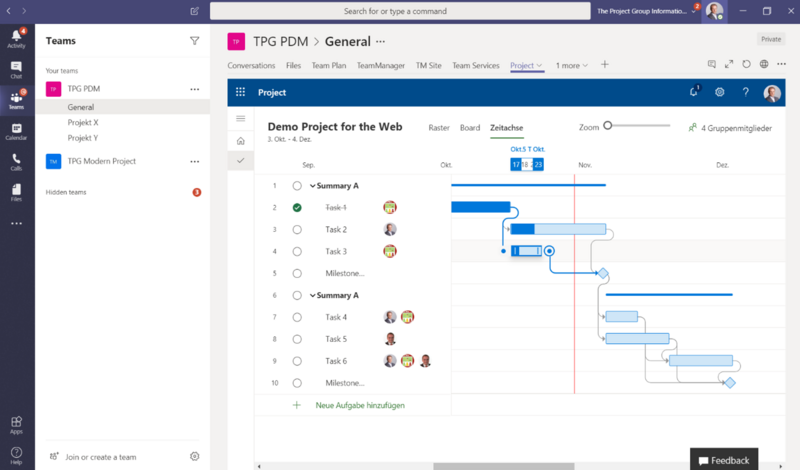This screenshot has height=470, width=800.
Task: Switch to the Conversations tab
Action: (251, 65)
